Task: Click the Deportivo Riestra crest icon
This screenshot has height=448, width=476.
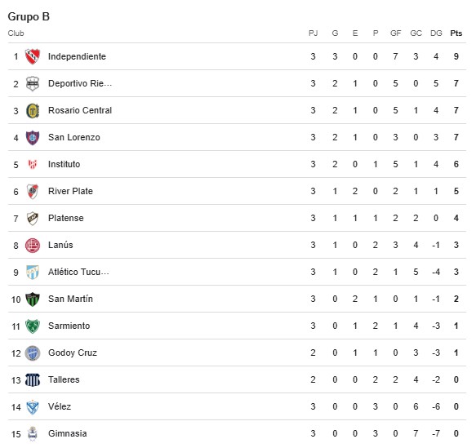Action: (x=33, y=83)
